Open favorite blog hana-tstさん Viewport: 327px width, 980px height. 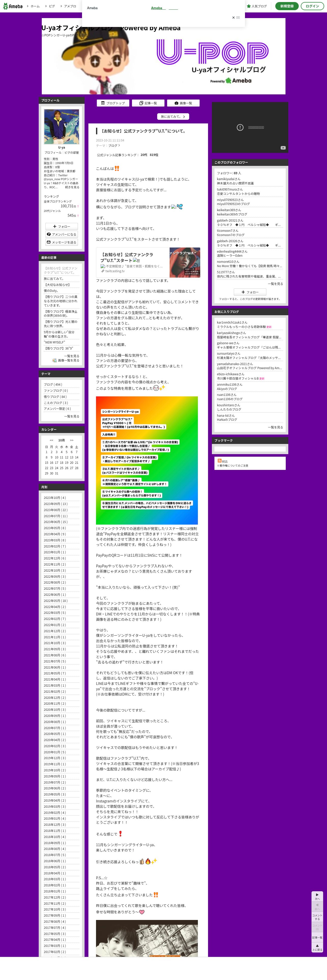click(226, 415)
